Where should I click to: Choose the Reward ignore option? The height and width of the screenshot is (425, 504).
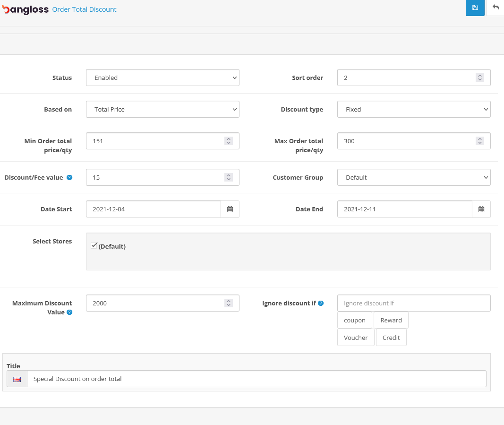tap(391, 321)
